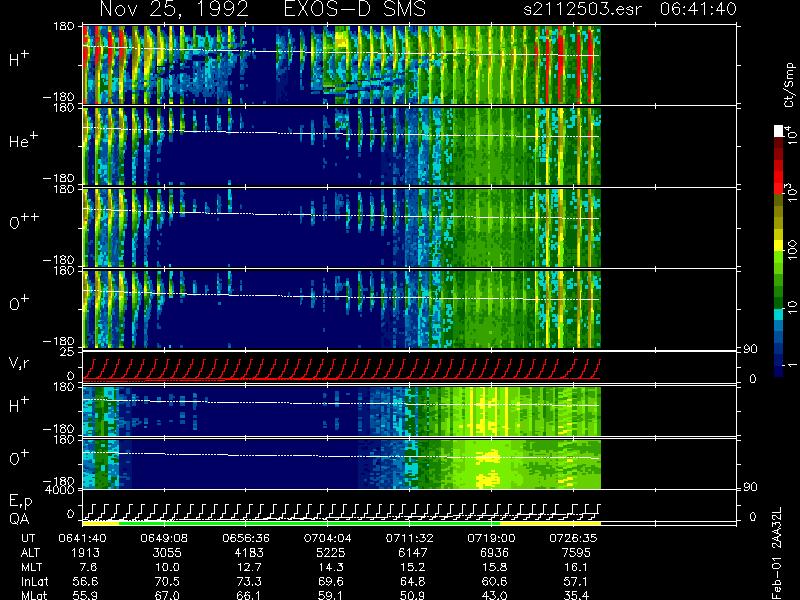Click the header time '06:41:40'
Image resolution: width=800 pixels, height=600 pixels.
point(698,9)
